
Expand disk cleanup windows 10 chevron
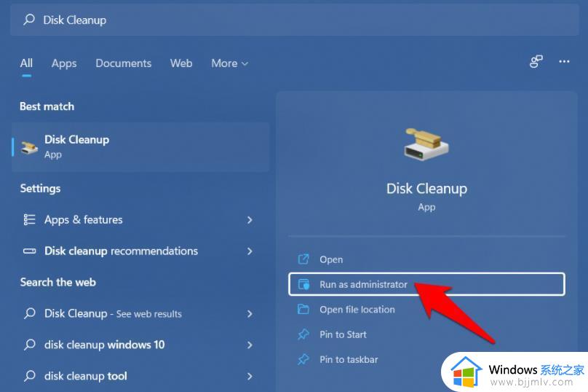(x=250, y=345)
